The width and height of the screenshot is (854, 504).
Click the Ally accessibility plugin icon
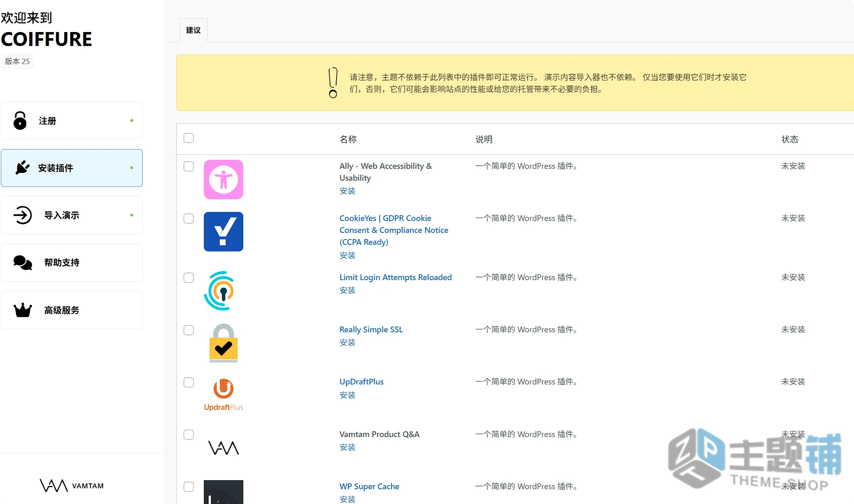224,180
